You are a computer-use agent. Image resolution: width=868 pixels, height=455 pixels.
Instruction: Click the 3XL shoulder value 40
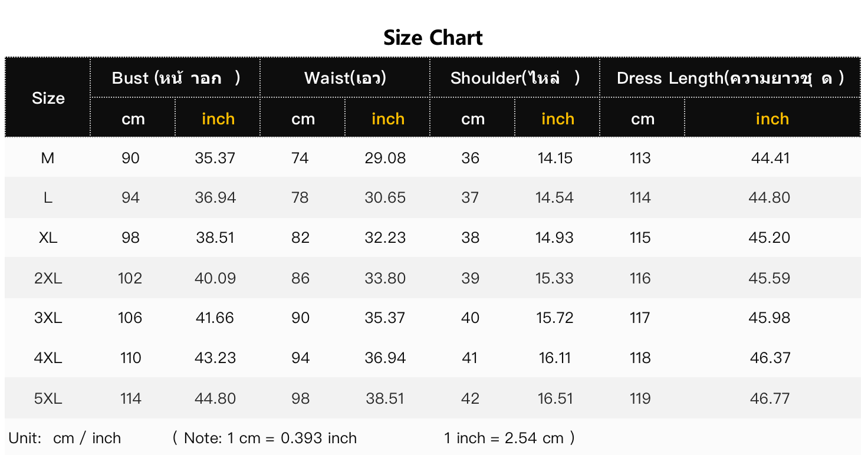coord(470,318)
